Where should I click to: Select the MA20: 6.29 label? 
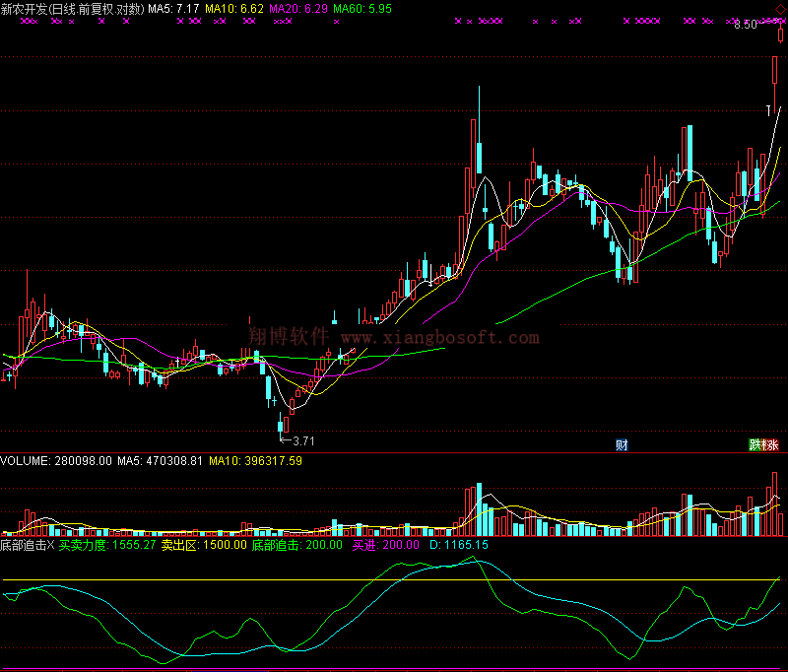(x=298, y=9)
